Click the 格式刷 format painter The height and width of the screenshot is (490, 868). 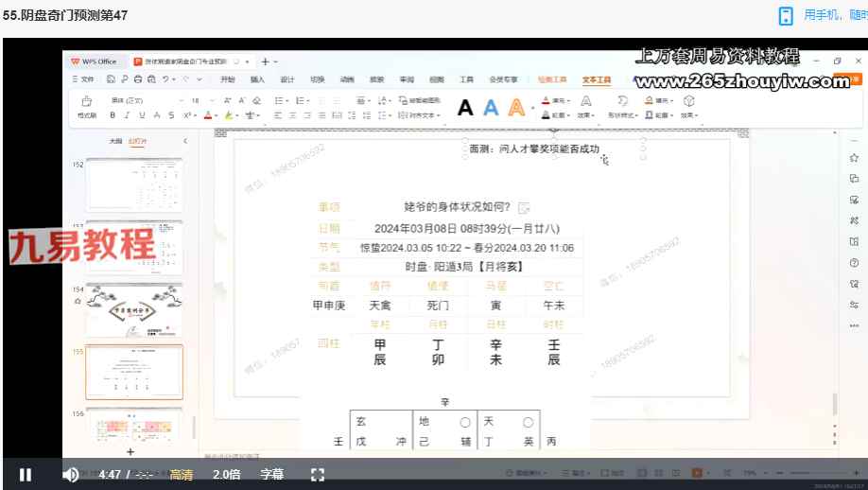87,106
